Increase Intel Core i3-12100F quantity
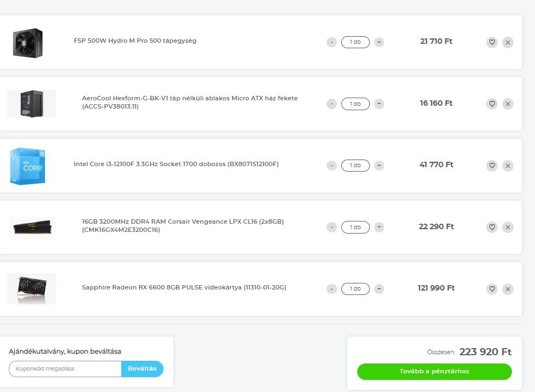The height and width of the screenshot is (392, 535). [379, 166]
